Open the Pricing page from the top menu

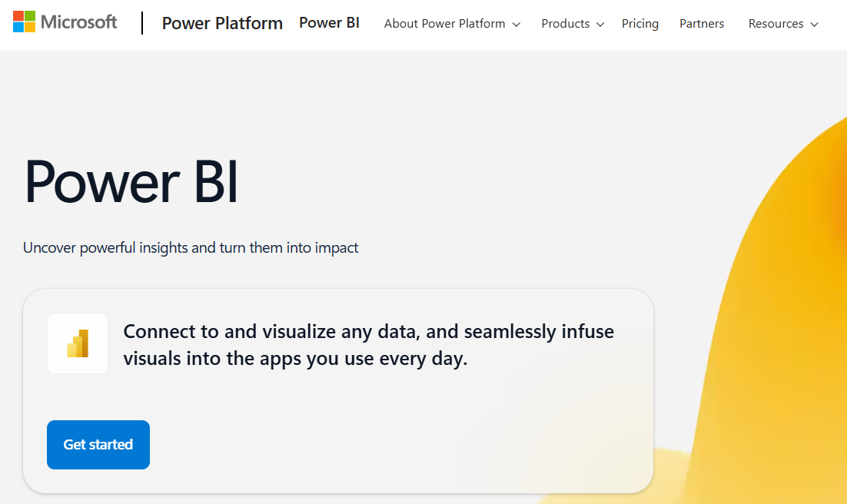click(x=640, y=24)
